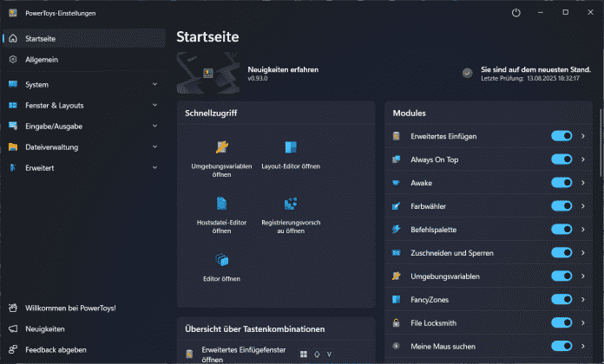Open Willkommen bei PowerToys! page
This screenshot has height=364, width=604.
point(70,309)
